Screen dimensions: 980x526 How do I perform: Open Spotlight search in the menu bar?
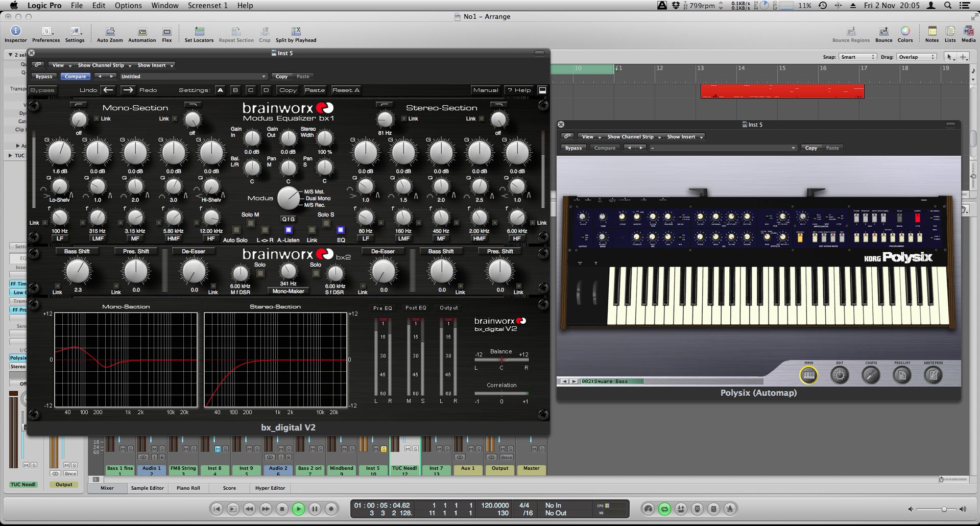tap(948, 5)
